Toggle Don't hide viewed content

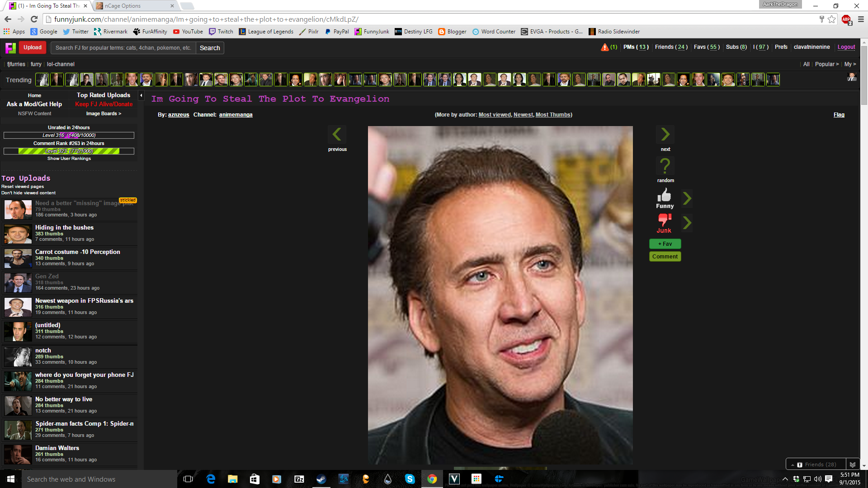coord(28,193)
